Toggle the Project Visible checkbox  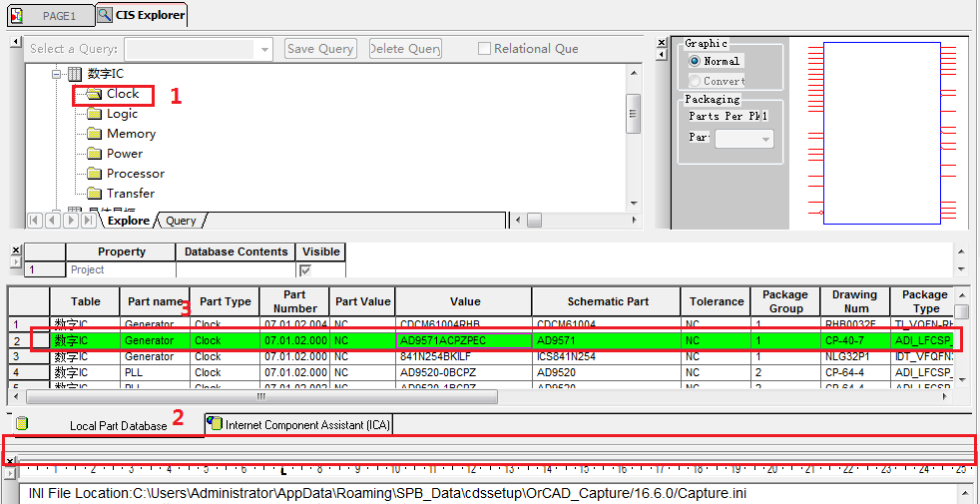(305, 269)
